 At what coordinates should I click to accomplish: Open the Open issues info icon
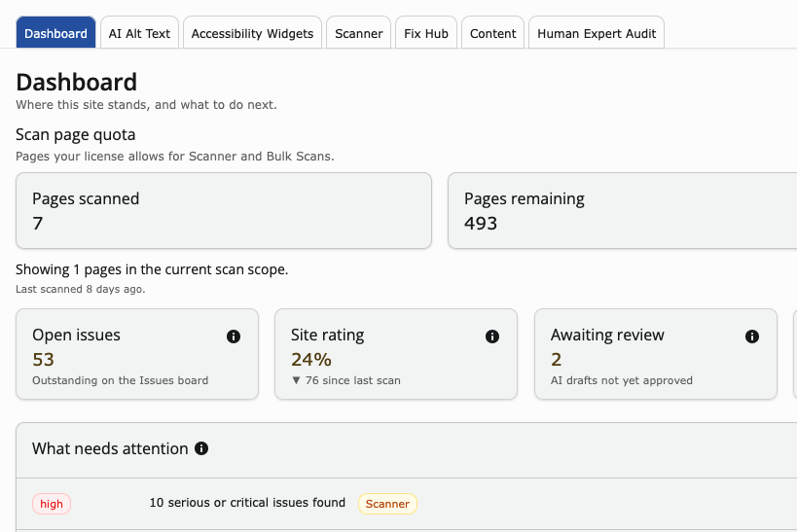coord(234,337)
